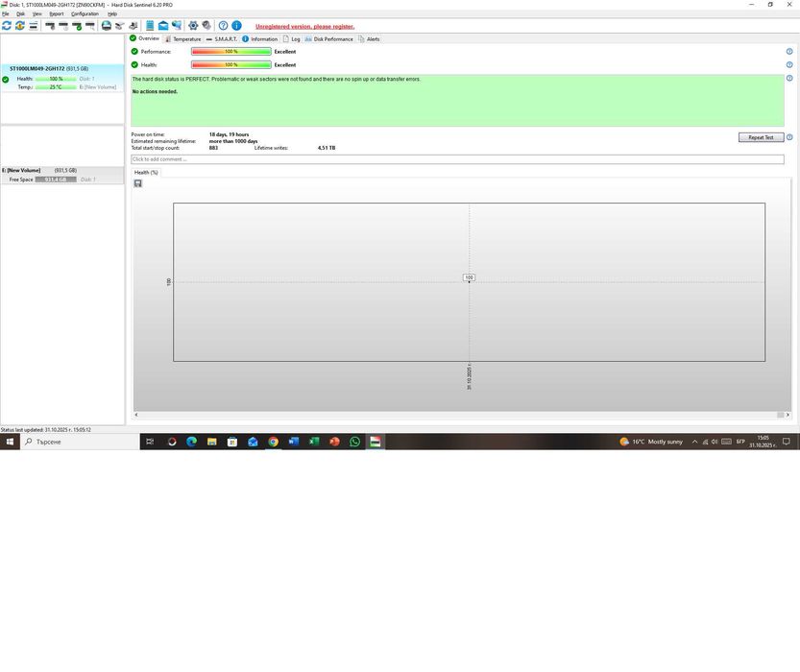Open the Help menu
The image size is (800, 672).
[x=112, y=13]
